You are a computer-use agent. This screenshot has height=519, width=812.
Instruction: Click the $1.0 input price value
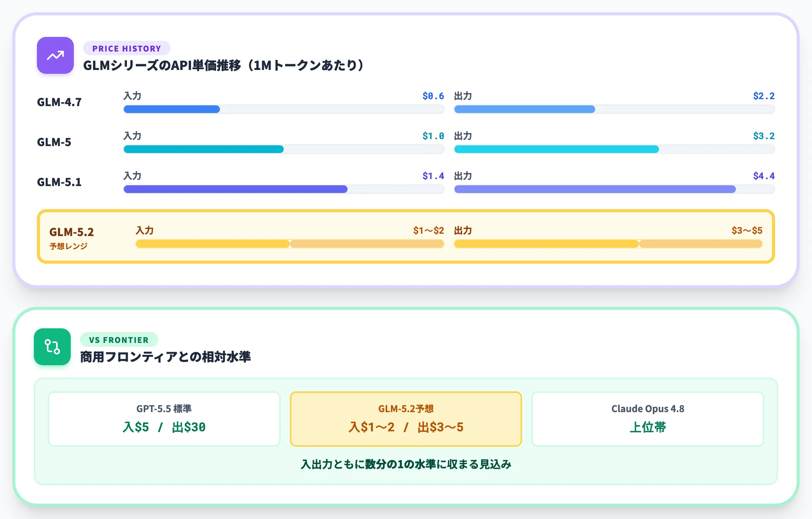433,136
